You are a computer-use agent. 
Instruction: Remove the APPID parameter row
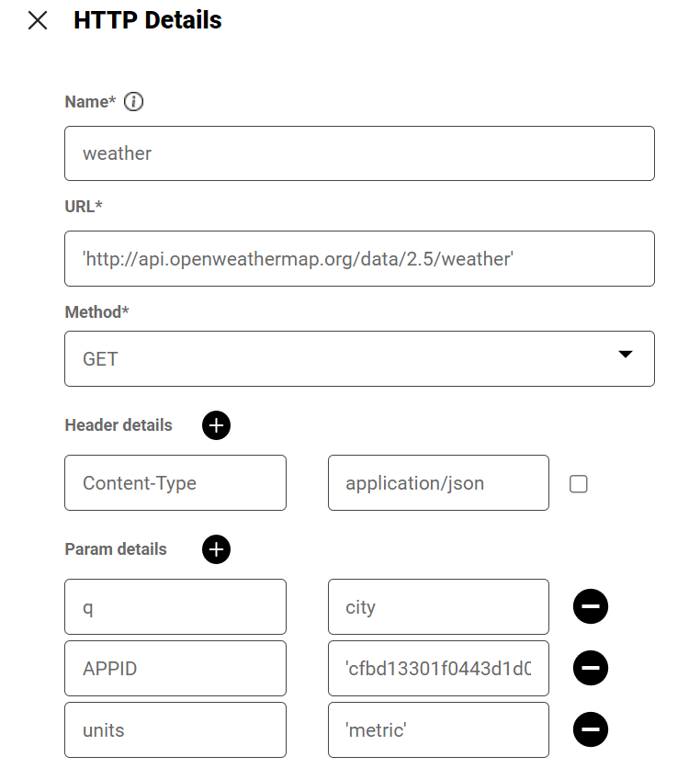pyautogui.click(x=591, y=668)
